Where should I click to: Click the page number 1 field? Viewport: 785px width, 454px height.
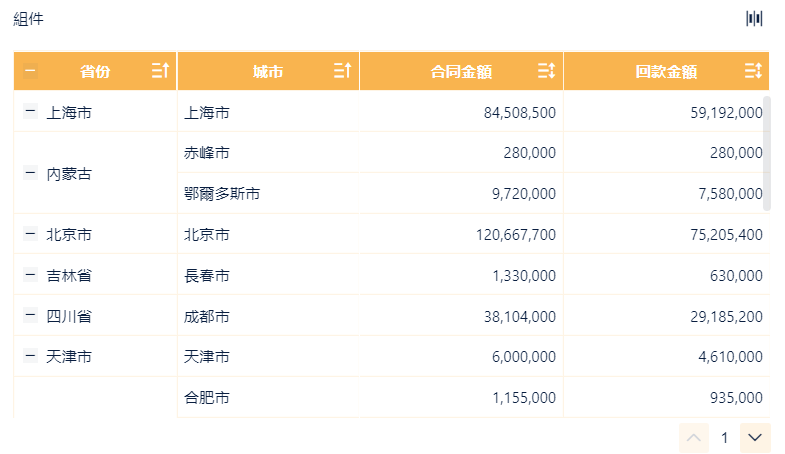click(724, 438)
